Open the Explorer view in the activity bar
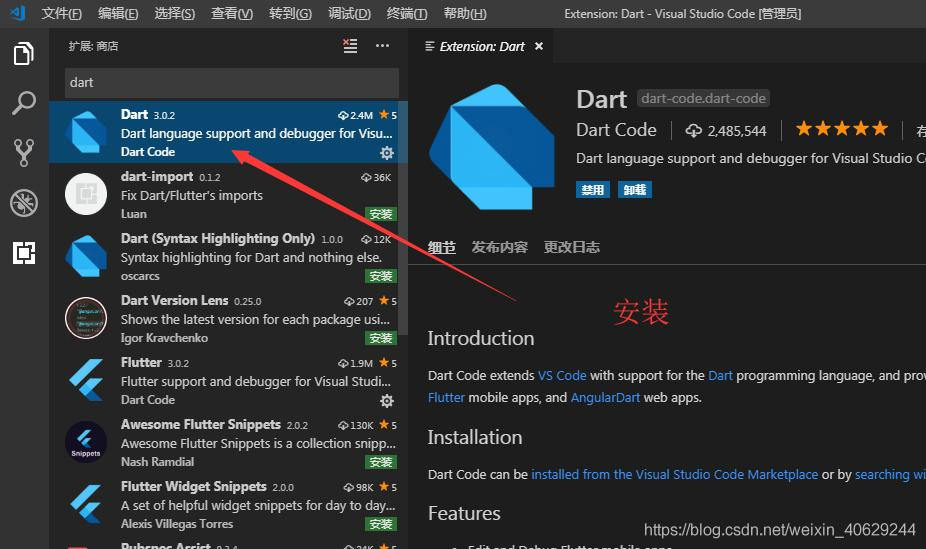 pyautogui.click(x=24, y=54)
